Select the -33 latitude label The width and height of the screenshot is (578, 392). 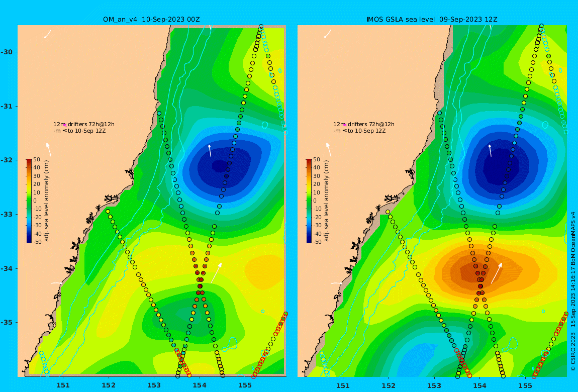coord(7,214)
